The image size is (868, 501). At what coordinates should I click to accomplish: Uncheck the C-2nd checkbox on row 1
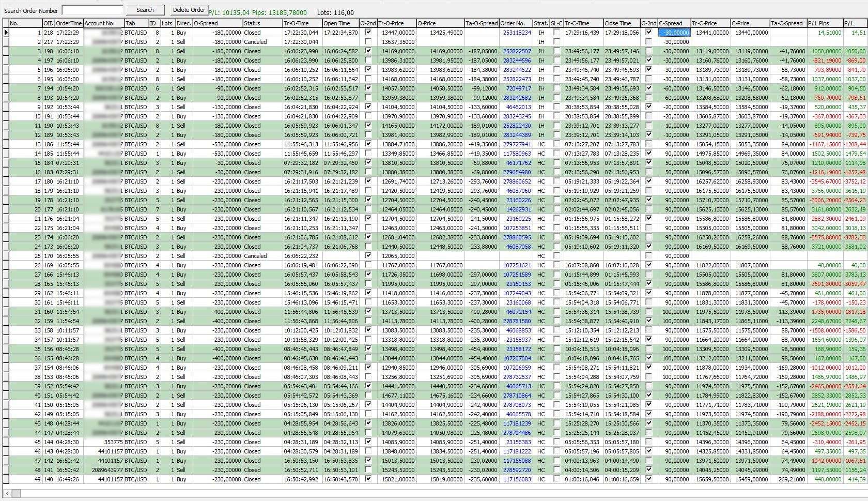[649, 32]
